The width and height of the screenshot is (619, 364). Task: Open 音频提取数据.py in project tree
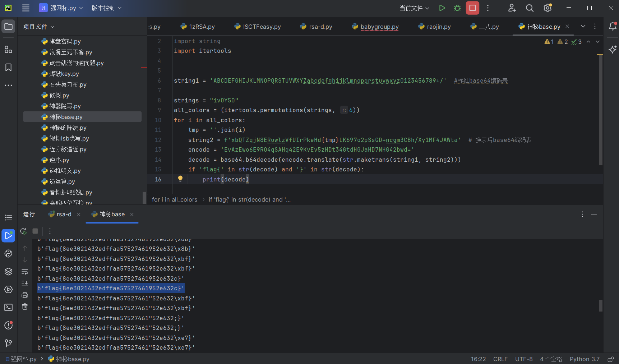[67, 192]
